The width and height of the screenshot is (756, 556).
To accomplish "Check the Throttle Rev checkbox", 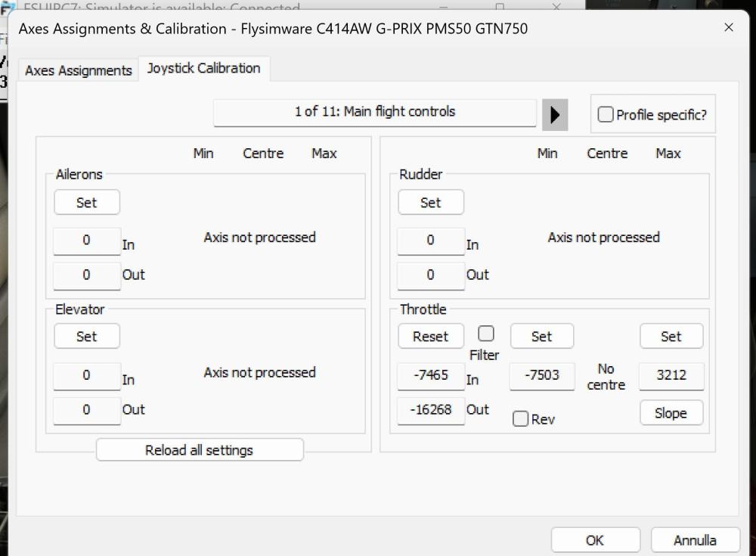I will coord(521,419).
